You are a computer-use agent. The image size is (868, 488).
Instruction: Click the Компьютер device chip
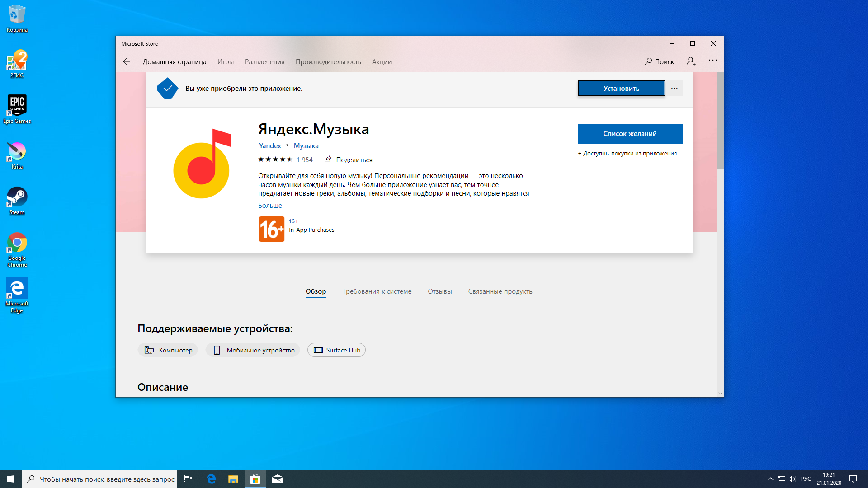(168, 350)
